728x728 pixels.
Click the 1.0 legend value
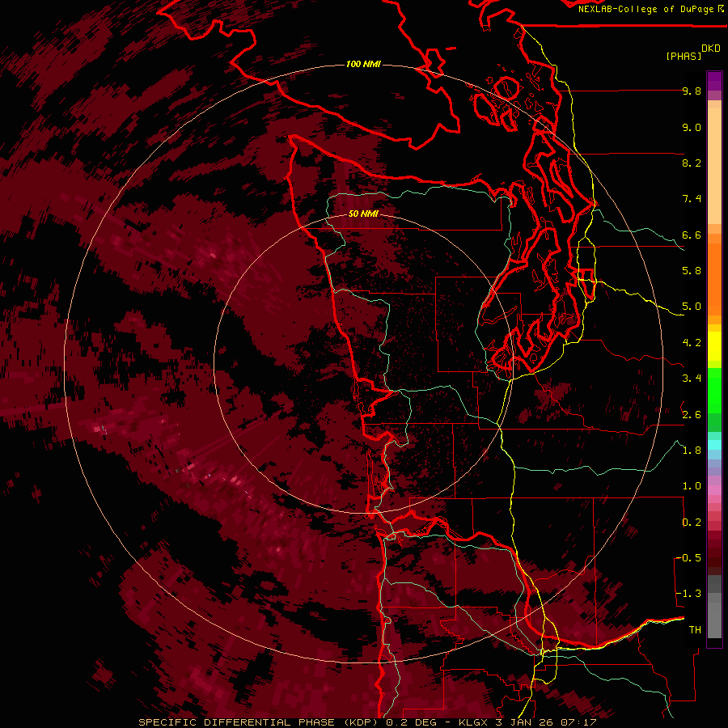[692, 485]
